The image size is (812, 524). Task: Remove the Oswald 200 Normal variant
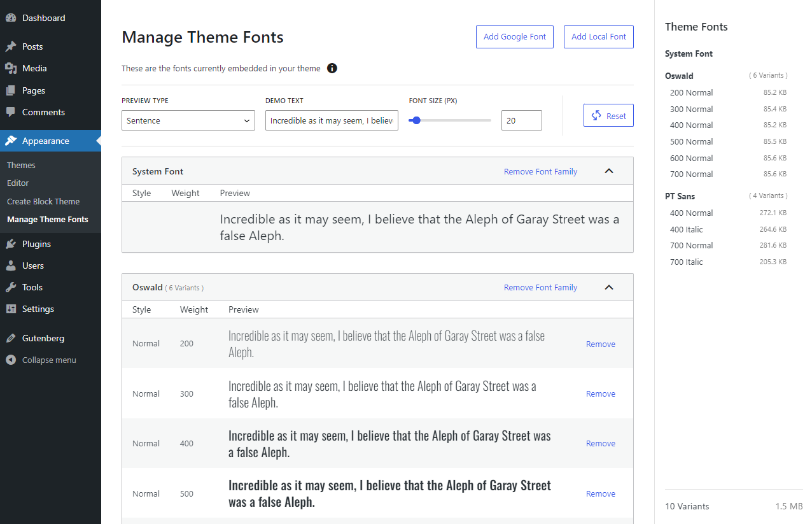coord(600,344)
